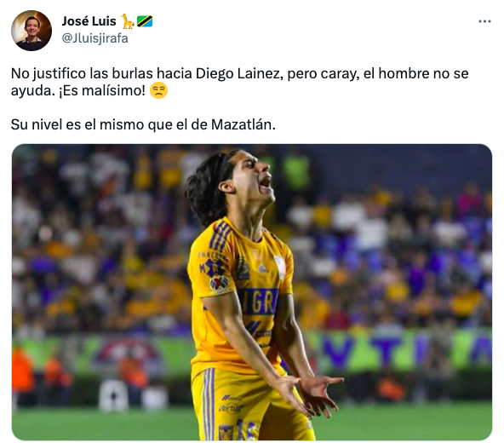The image size is (504, 443).
Task: Open the attached photo of the player
Action: 252,292
